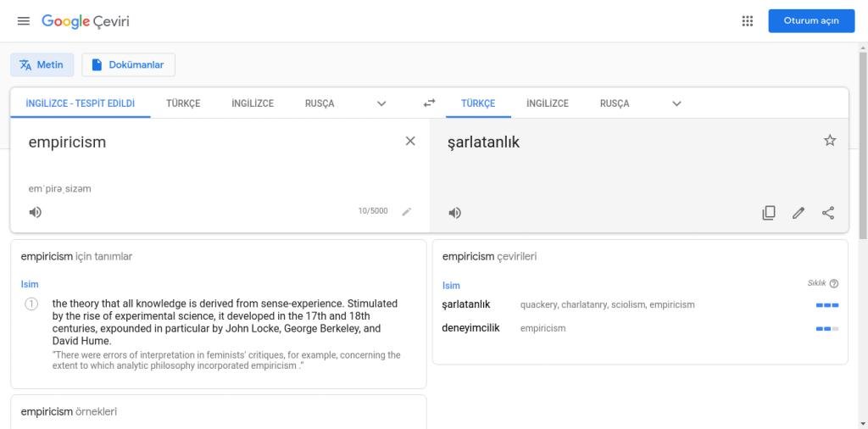Open the hamburger main menu
The image size is (868, 429).
[23, 21]
